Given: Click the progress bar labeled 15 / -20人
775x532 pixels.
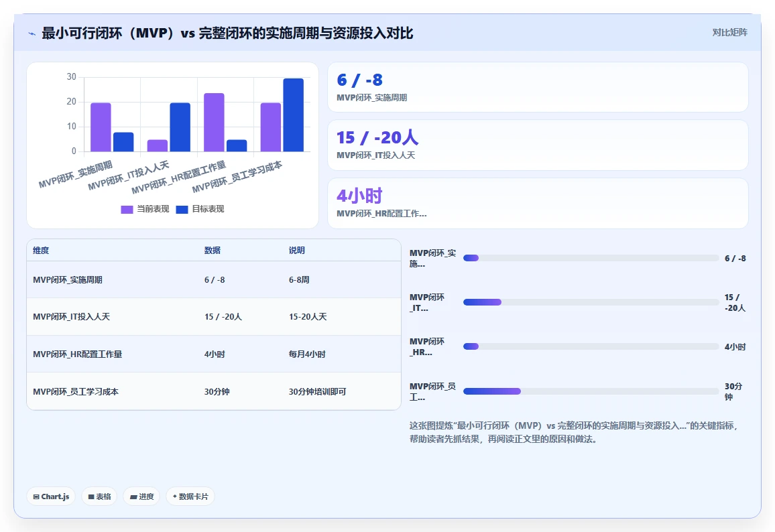Looking at the screenshot, I should pos(591,302).
